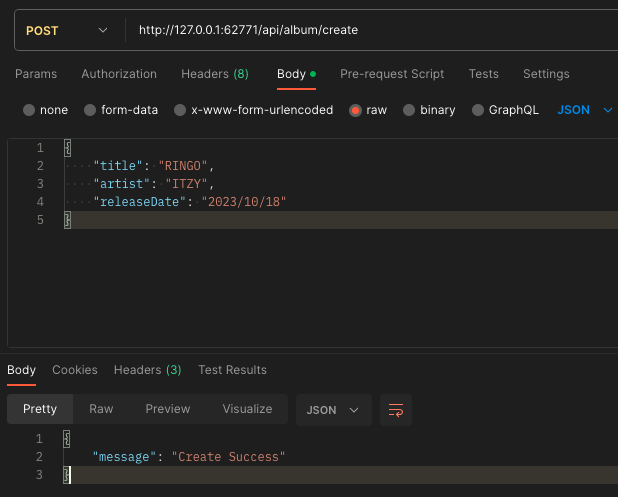Open the Authorization tab
618x497 pixels.
(119, 74)
